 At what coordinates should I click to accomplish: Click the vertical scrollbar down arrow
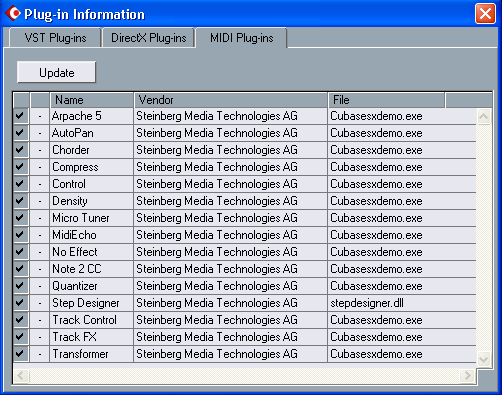click(484, 360)
